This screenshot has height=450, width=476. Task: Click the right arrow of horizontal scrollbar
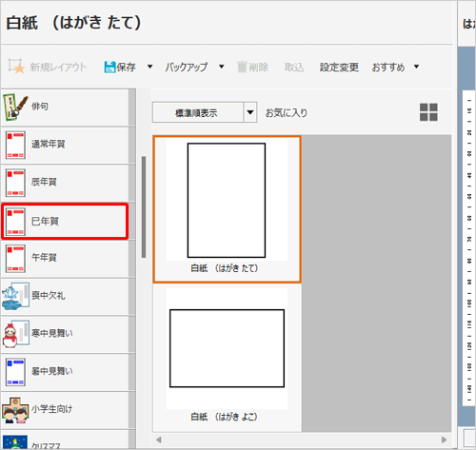(x=444, y=440)
